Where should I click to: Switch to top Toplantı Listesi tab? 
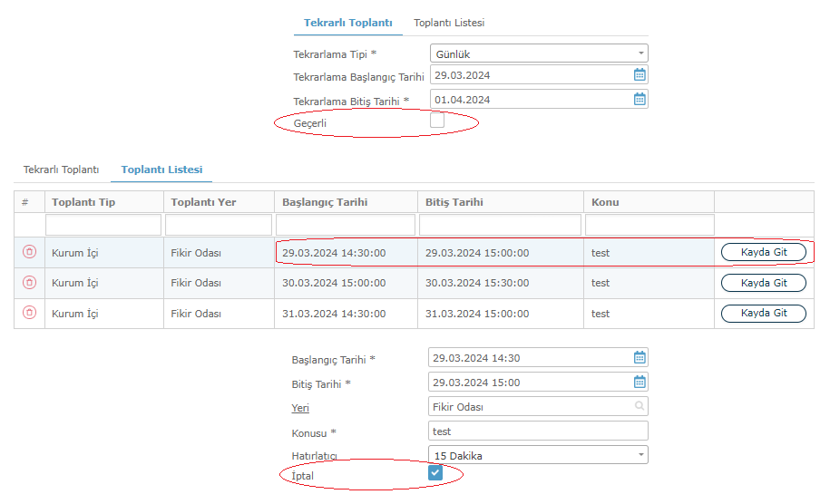[449, 23]
